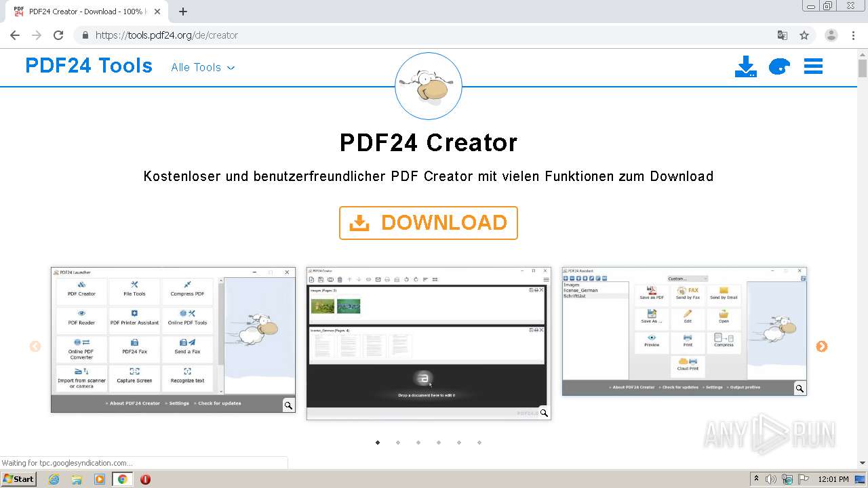This screenshot has height=488, width=868.
Task: Open the Windows Start menu
Action: [19, 479]
